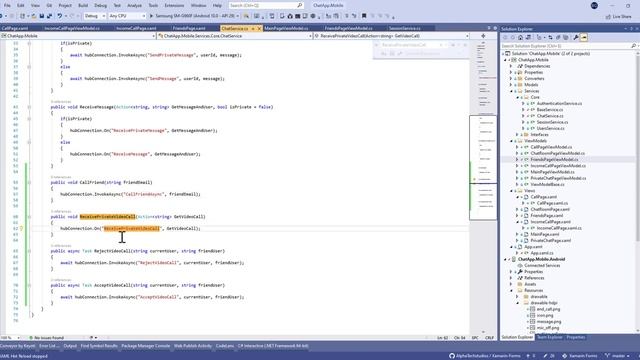Click the split editor icon above scrollbar
The width and height of the screenshot is (640, 360).
[483, 36]
